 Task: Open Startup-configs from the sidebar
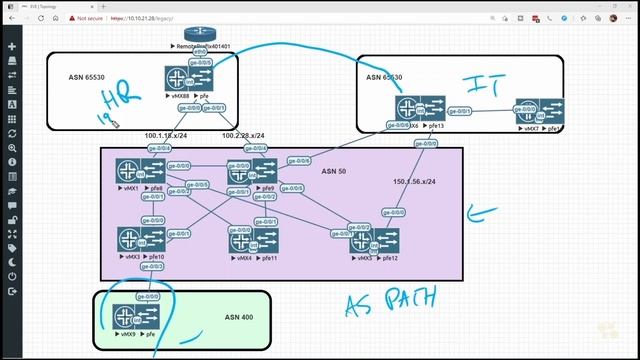click(x=12, y=90)
